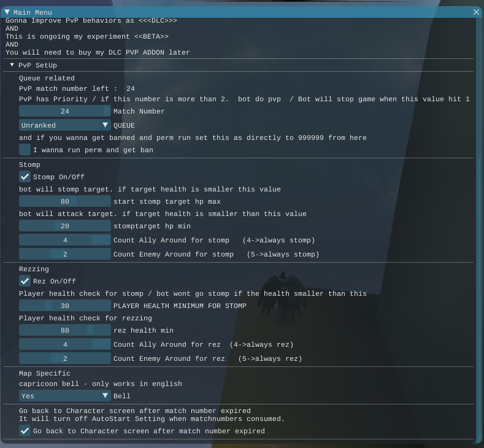Toggle Rez On/Off checkbox
The width and height of the screenshot is (484, 448).
pos(25,281)
